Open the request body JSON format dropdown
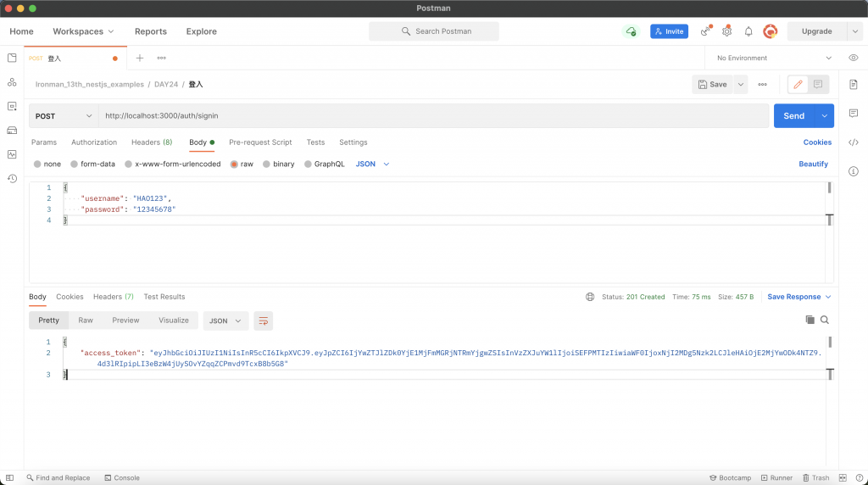The image size is (868, 485). point(372,164)
